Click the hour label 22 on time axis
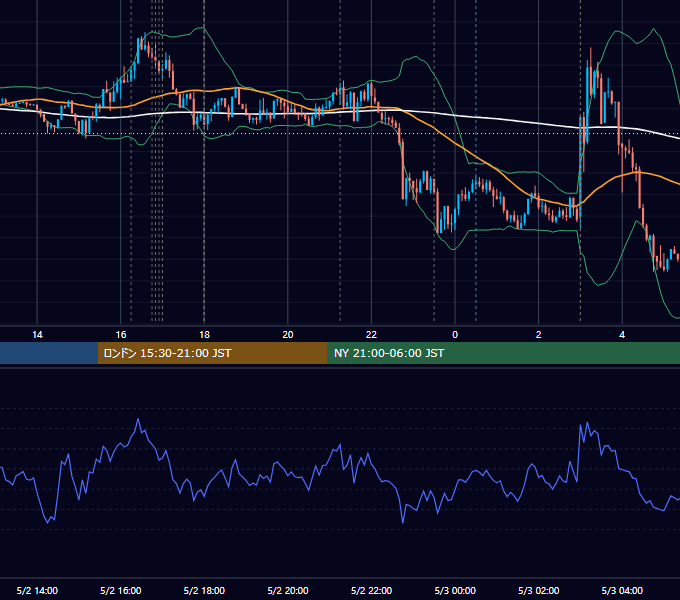680x600 pixels. point(371,335)
